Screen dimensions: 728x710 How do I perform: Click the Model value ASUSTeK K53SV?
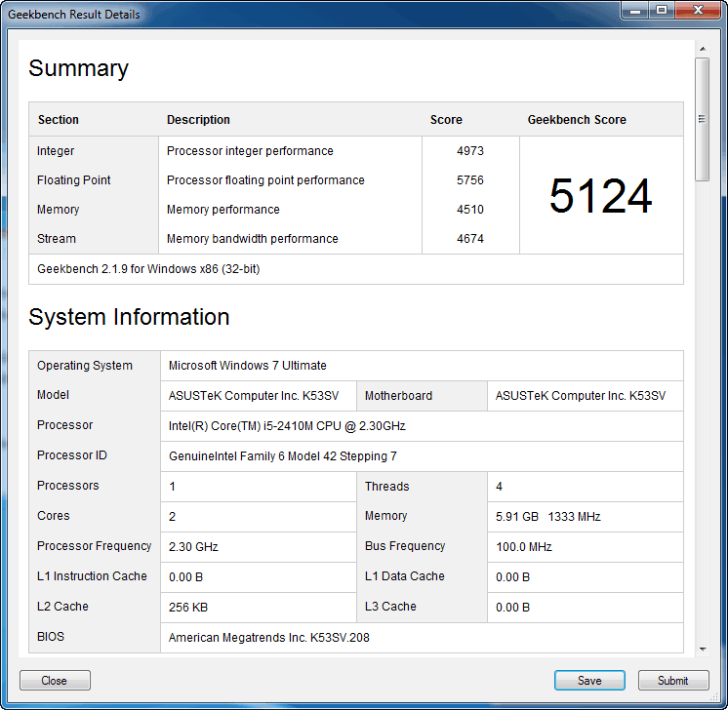pos(254,396)
